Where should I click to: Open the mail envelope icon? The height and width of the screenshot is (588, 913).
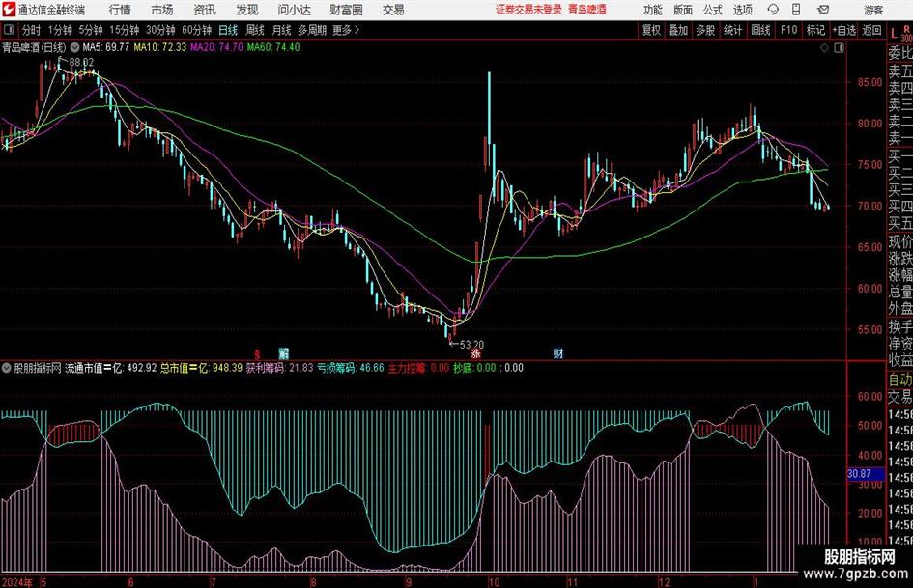coord(823,10)
